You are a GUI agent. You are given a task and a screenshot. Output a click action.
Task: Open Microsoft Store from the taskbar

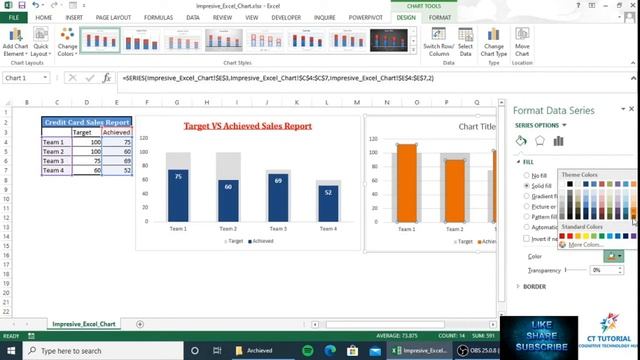point(352,350)
